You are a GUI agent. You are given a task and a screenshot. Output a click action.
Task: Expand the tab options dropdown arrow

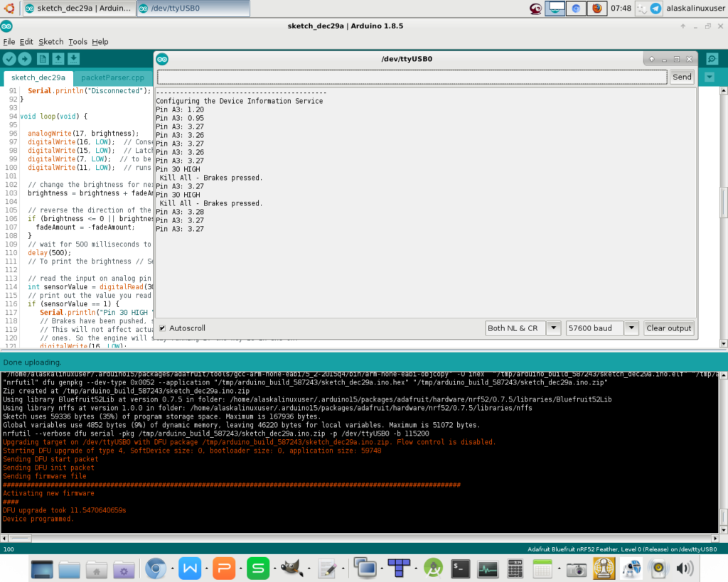[709, 77]
